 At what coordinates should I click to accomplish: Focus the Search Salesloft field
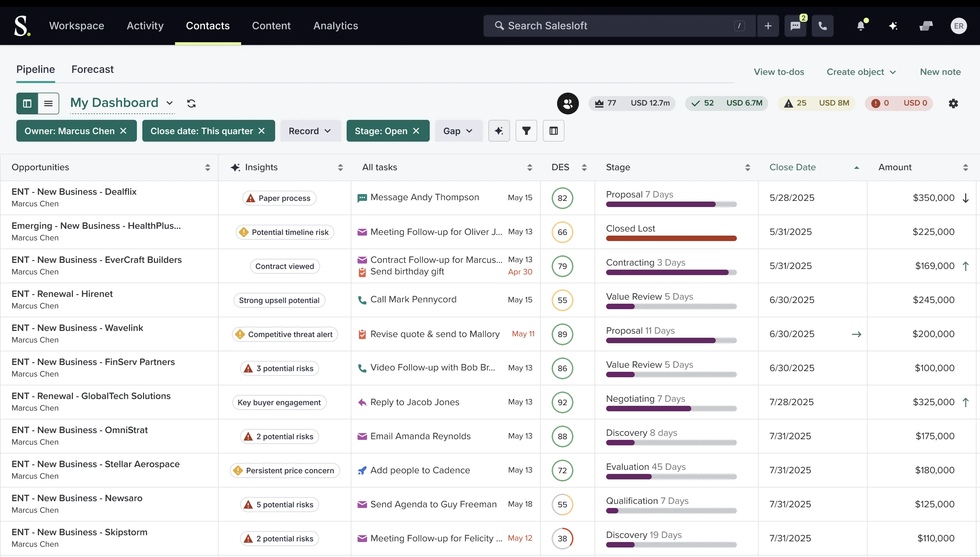619,26
